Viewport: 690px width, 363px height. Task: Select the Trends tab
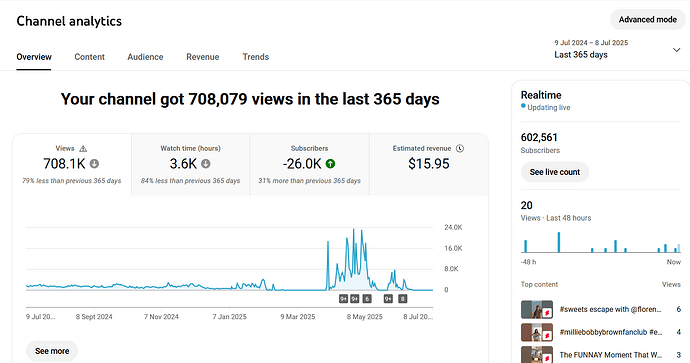(256, 57)
